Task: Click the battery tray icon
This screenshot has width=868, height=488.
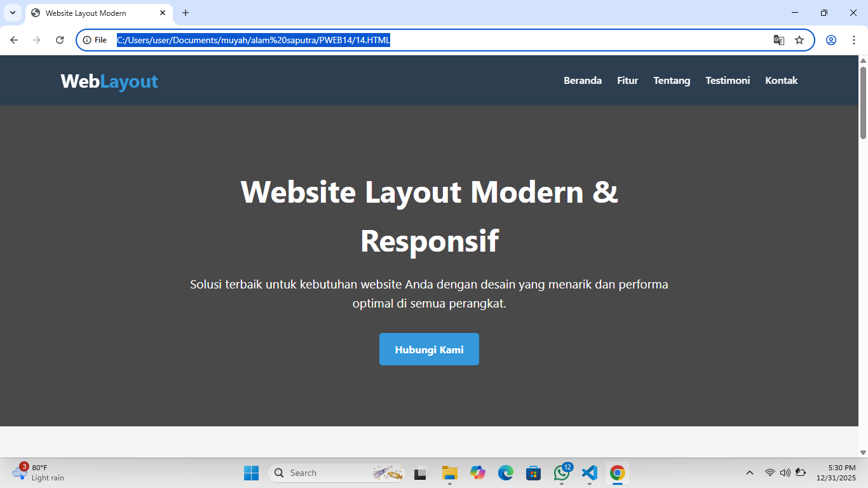Action: click(801, 473)
